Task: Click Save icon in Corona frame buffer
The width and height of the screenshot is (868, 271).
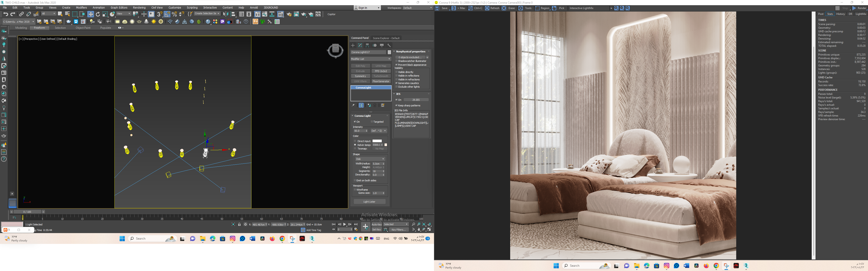Action: [x=437, y=8]
